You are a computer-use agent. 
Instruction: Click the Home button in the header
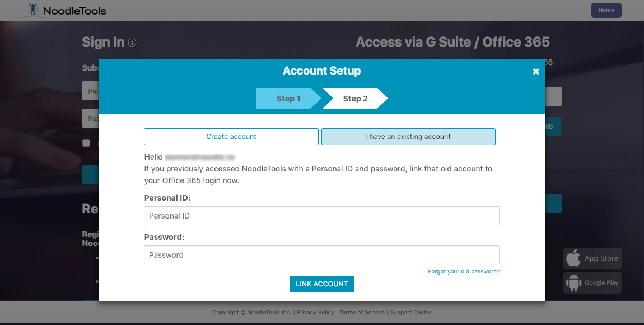[606, 10]
